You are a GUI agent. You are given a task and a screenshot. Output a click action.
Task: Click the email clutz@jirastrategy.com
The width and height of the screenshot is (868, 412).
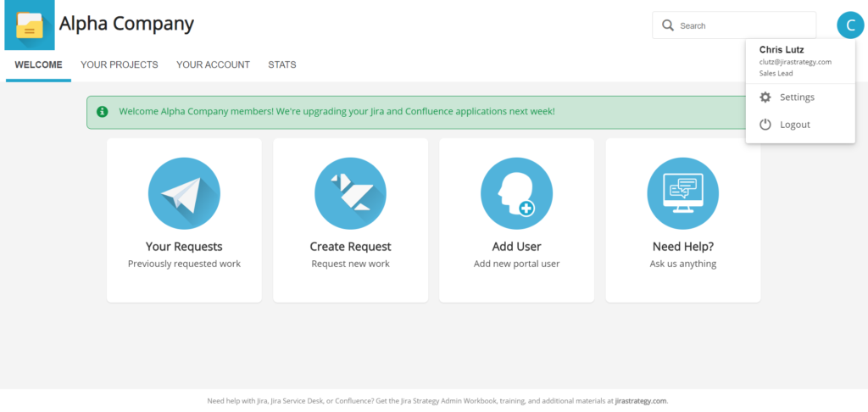point(795,62)
